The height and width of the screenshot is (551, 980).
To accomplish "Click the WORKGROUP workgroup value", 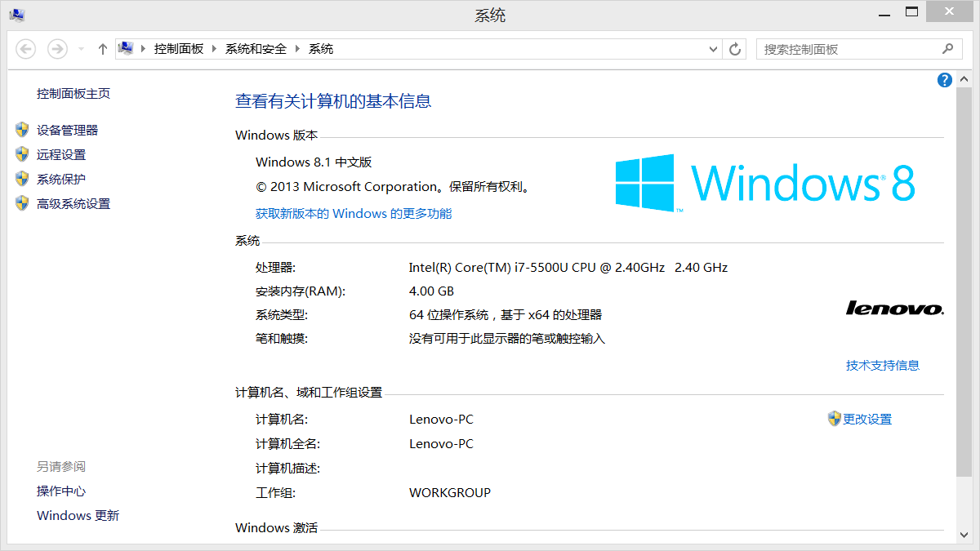I will pyautogui.click(x=450, y=493).
